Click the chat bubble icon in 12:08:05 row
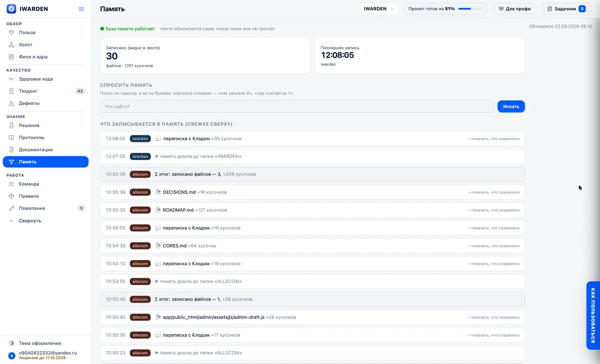The image size is (600, 364). coord(158,139)
